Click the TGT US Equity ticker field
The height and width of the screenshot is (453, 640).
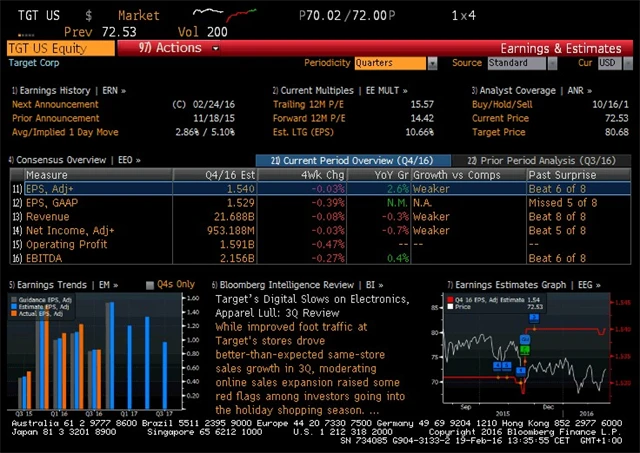tap(60, 48)
